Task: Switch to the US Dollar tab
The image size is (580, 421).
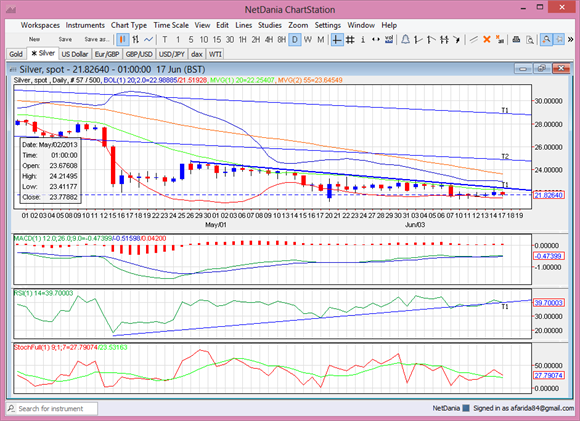Action: coord(75,54)
